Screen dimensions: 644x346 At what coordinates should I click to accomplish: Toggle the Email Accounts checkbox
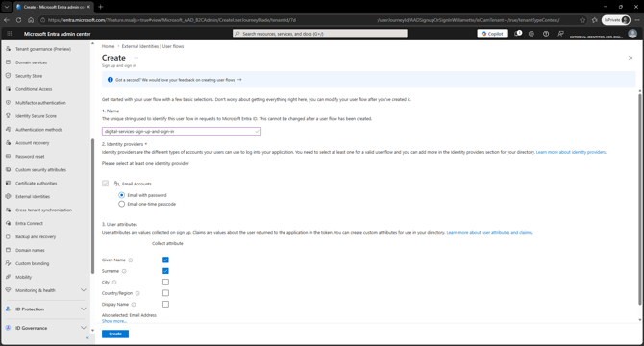[x=106, y=184]
